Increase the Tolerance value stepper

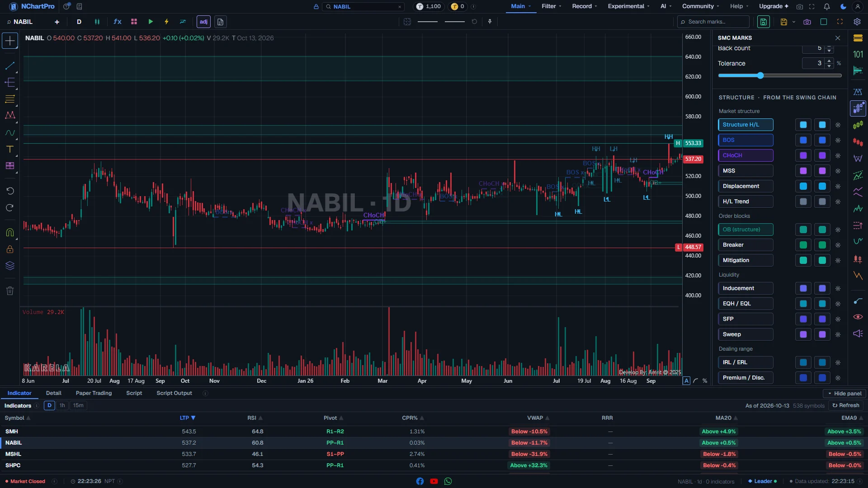click(x=829, y=61)
